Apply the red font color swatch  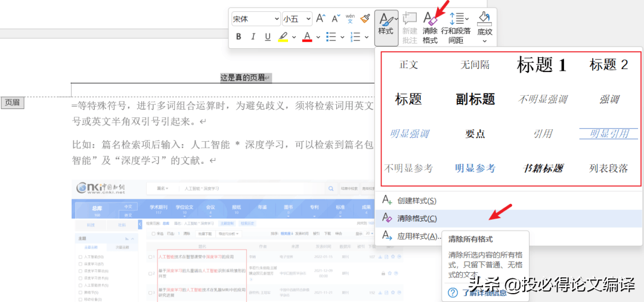(307, 37)
